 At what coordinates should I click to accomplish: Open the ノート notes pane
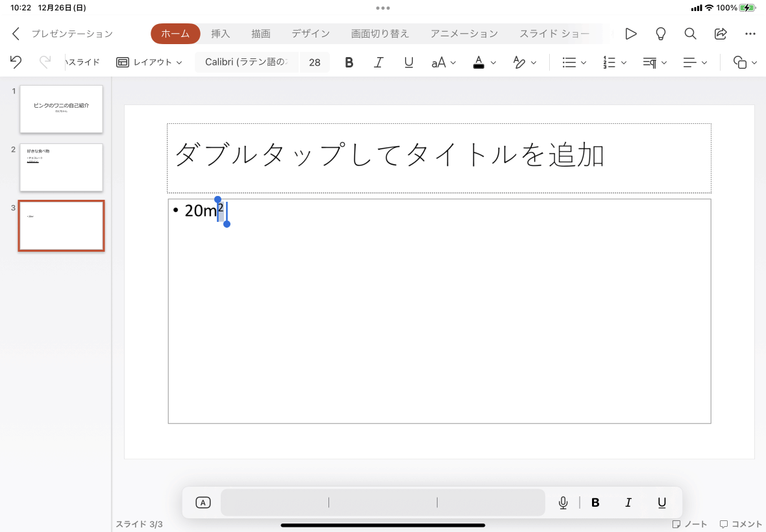point(689,524)
